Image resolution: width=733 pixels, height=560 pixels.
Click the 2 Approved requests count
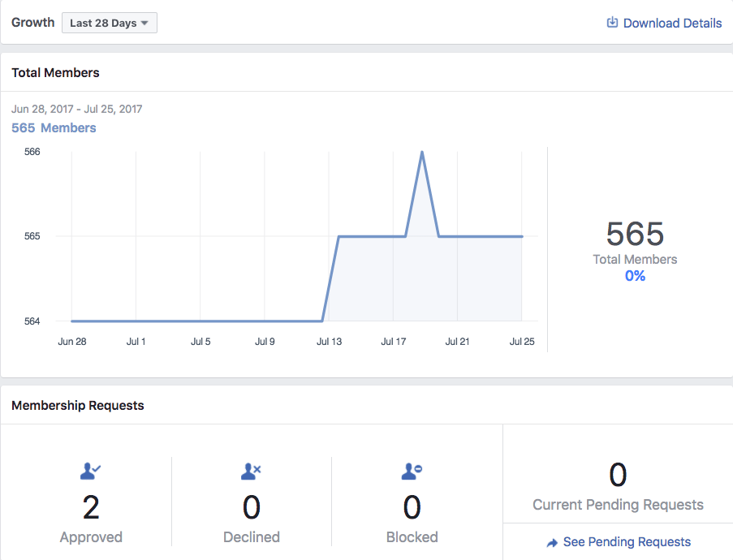[91, 507]
